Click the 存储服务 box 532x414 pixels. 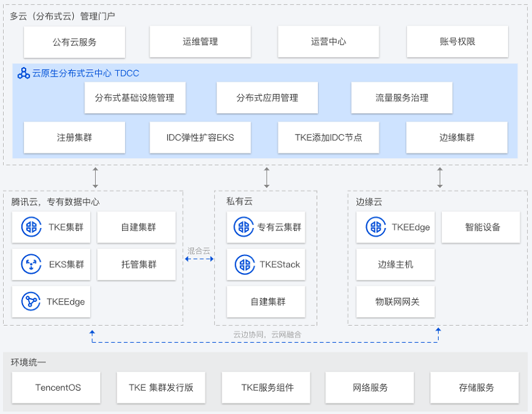(474, 388)
